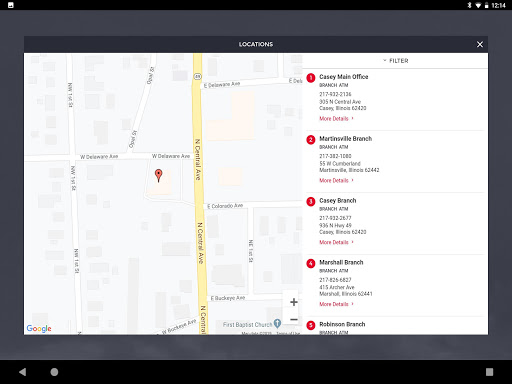Select the number 1 Casey Main Office marker
The height and width of the screenshot is (384, 512).
point(311,78)
